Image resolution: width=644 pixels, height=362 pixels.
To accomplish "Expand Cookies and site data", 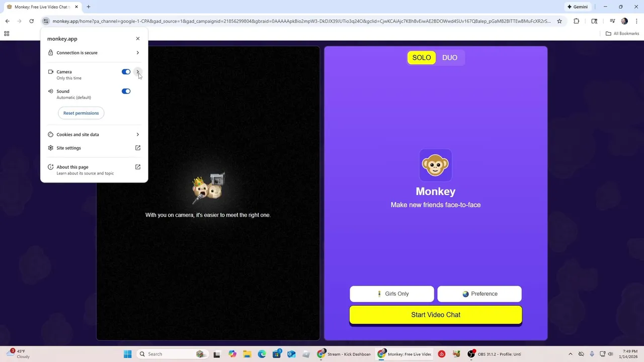I will point(94,135).
